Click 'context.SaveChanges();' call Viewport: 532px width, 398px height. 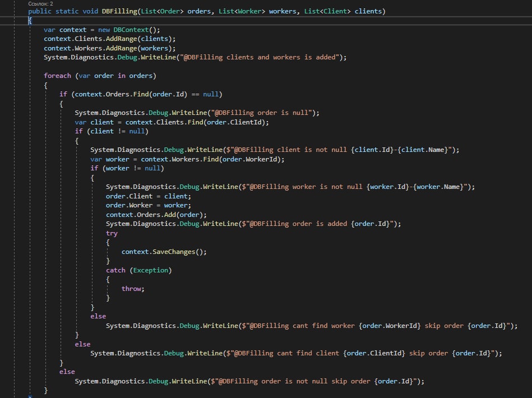click(x=164, y=252)
